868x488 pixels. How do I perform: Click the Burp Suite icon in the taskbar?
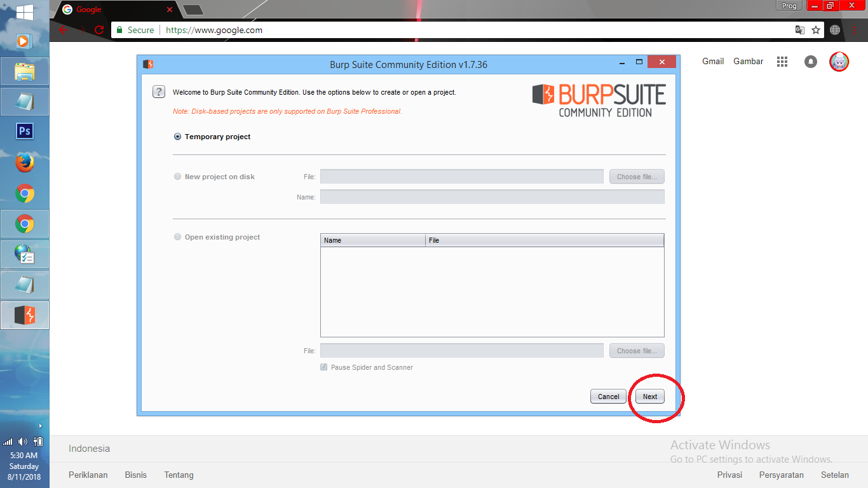pos(24,315)
